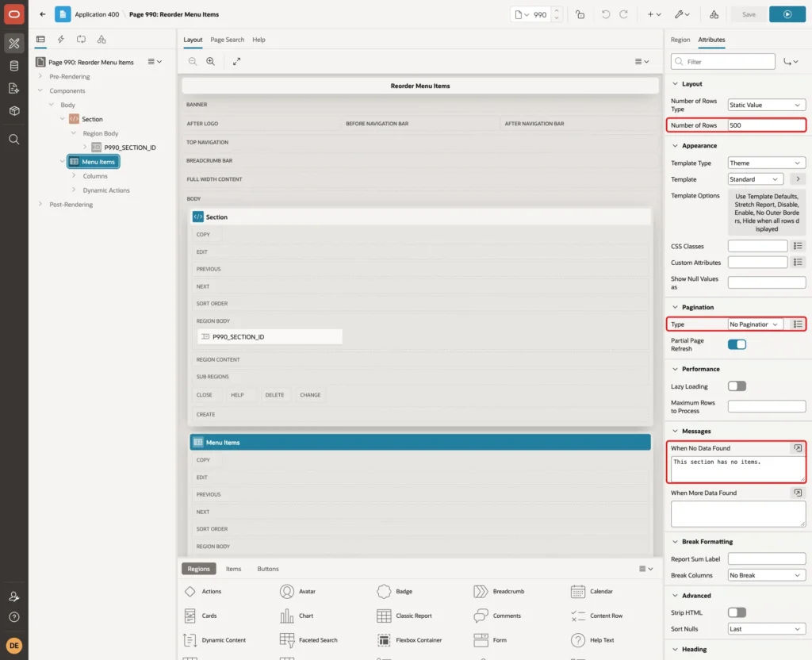
Task: Open the Oracle APEX home logo
Action: click(14, 14)
